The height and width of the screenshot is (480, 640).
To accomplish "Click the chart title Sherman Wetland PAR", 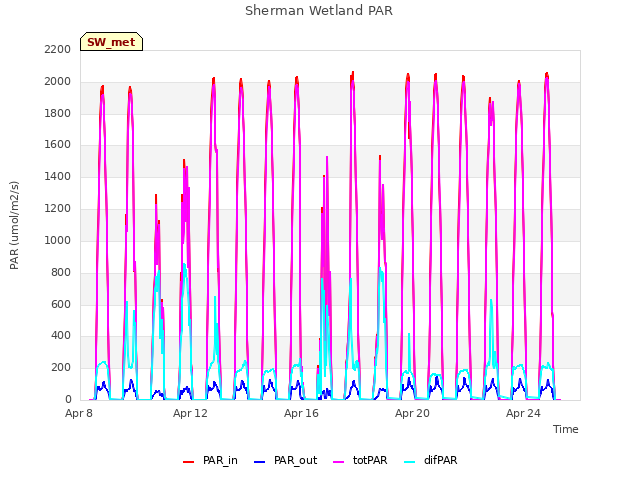I will (x=319, y=11).
